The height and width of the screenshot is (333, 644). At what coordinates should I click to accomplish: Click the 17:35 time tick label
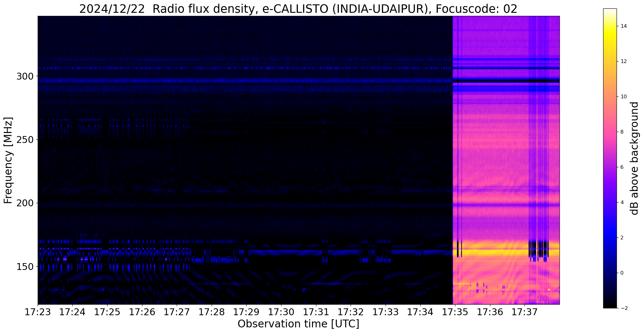click(x=455, y=312)
